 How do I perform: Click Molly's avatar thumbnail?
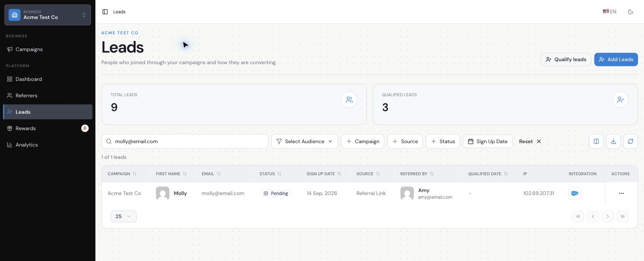click(162, 193)
